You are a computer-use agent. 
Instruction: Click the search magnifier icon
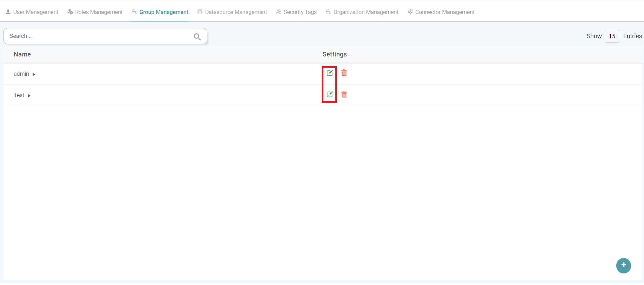(x=197, y=36)
